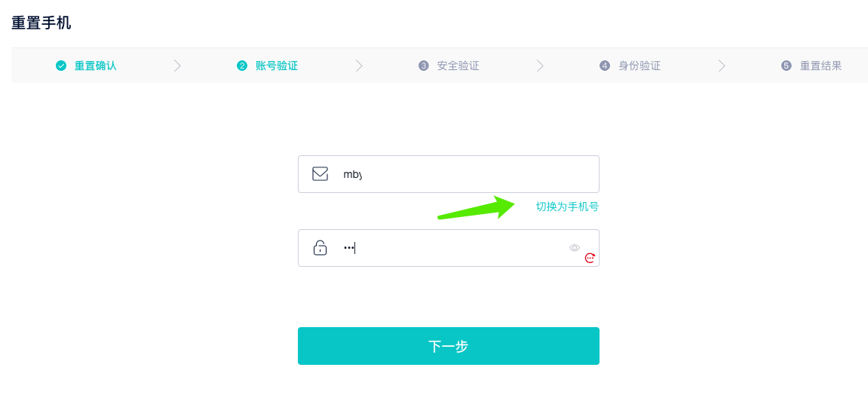
Task: Click the padlock password icon
Action: click(320, 247)
